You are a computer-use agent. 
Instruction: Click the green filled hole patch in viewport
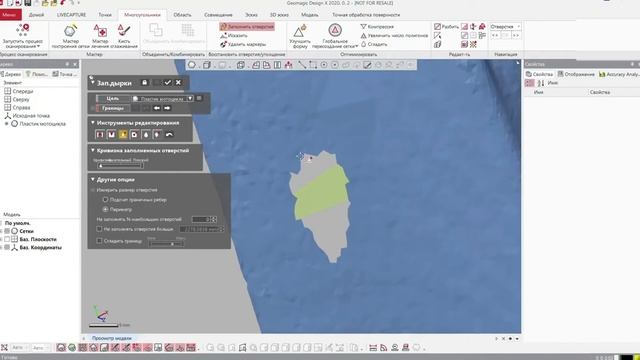[x=322, y=192]
